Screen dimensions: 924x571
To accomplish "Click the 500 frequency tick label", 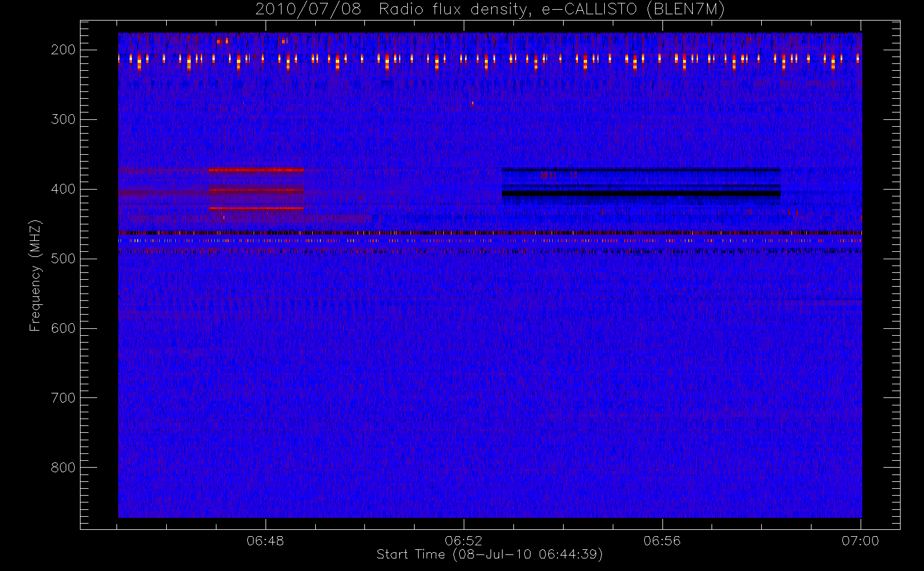I will click(x=63, y=259).
